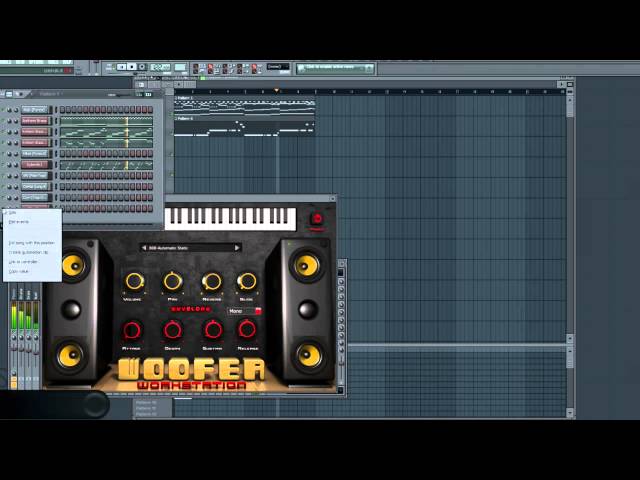The height and width of the screenshot is (480, 640).
Task: Close the Woofer Workstation plugin window
Action: (333, 198)
